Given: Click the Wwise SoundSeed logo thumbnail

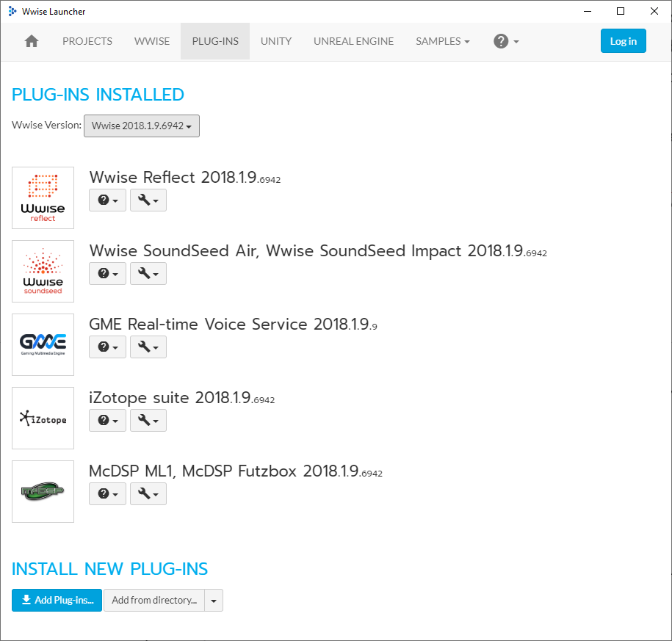Looking at the screenshot, I should coord(43,271).
